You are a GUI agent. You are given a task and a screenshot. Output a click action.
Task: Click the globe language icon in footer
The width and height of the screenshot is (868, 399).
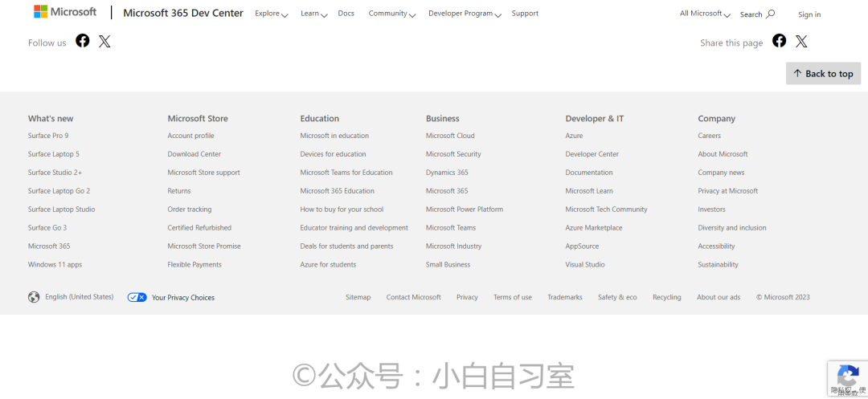point(34,297)
